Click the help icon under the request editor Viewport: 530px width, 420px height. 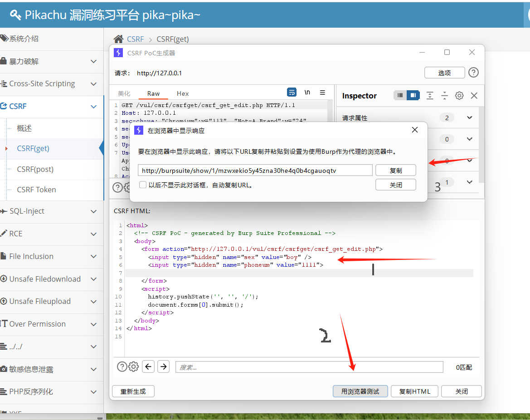point(117,187)
